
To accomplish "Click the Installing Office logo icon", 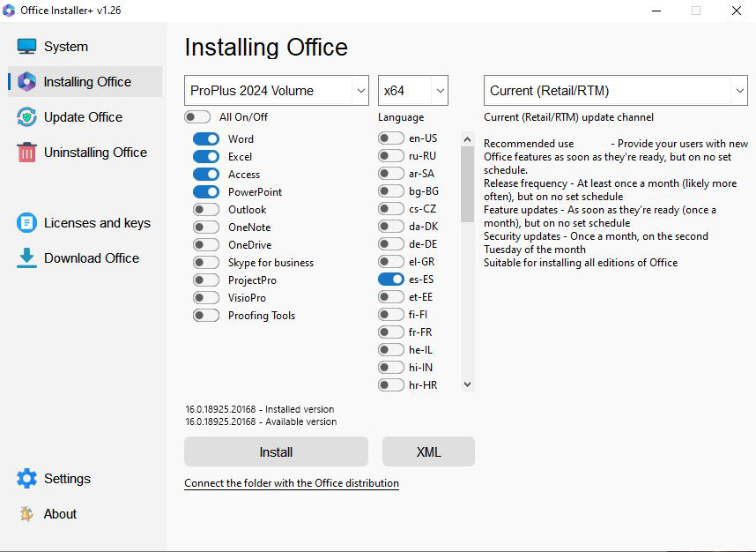I will pyautogui.click(x=26, y=81).
